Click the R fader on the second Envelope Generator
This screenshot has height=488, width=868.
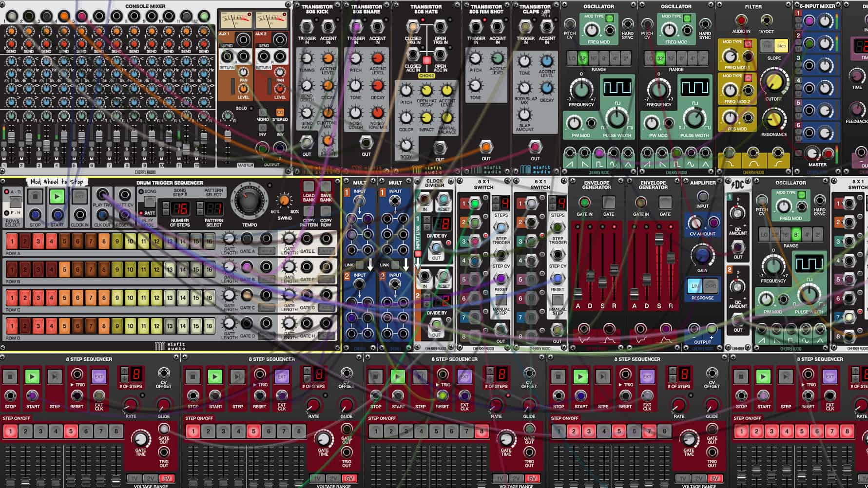[x=671, y=258]
